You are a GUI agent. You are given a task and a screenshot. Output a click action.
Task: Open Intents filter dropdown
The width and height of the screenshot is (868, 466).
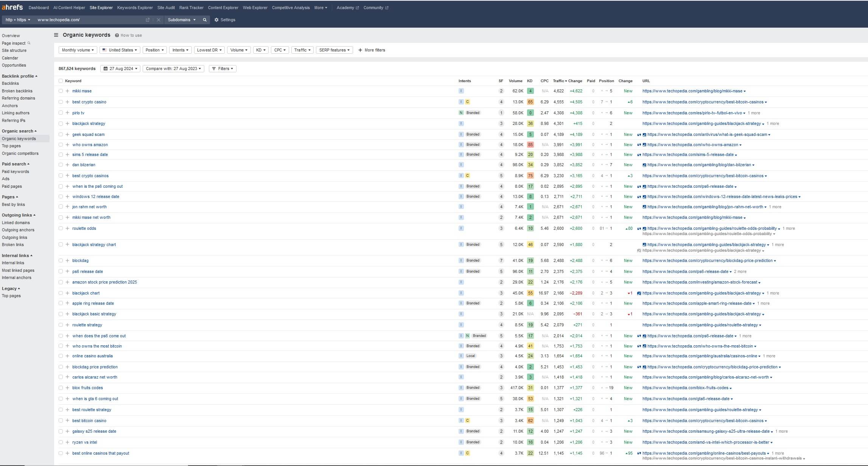tap(180, 50)
